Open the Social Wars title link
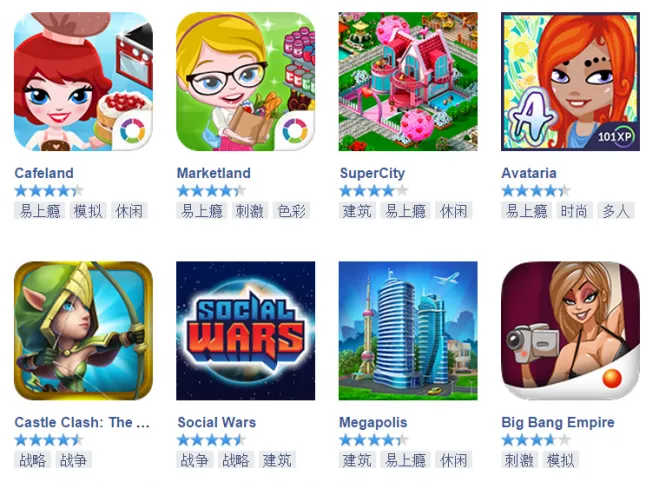This screenshot has width=646, height=482. [216, 422]
